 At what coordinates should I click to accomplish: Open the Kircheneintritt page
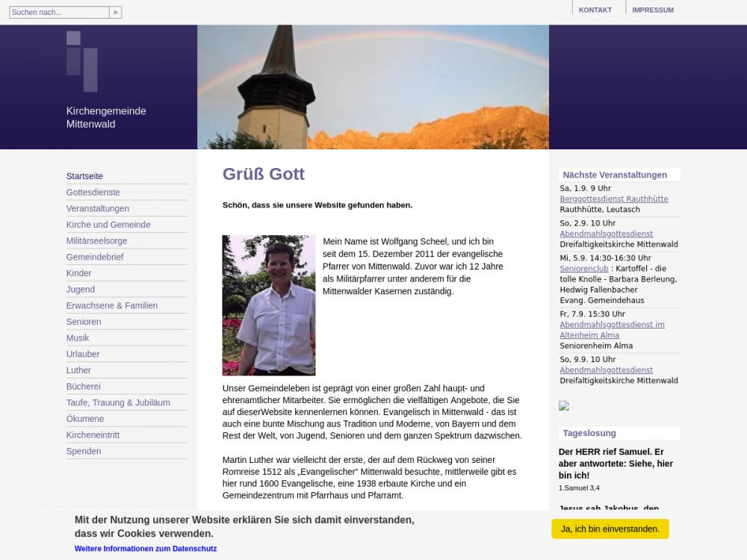click(x=93, y=435)
